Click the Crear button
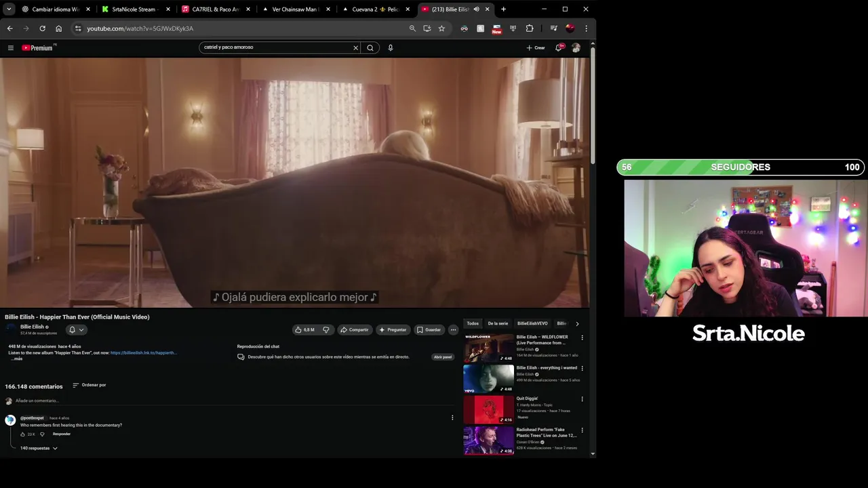 (x=536, y=47)
